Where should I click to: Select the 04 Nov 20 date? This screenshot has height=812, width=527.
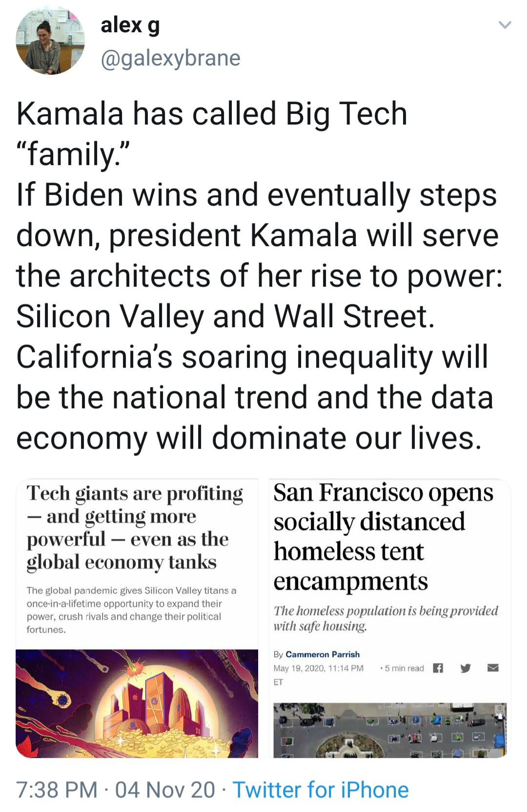click(165, 790)
